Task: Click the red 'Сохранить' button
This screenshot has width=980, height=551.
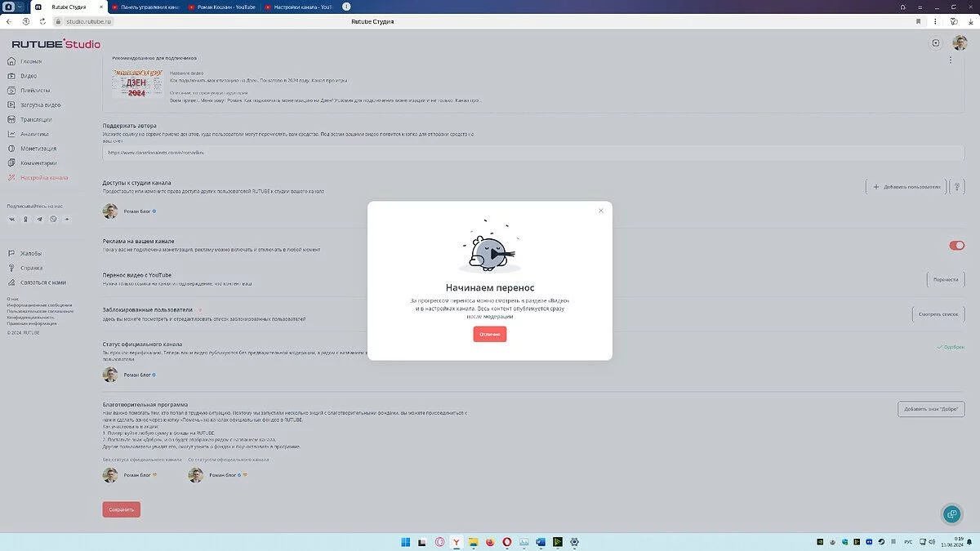Action: (122, 509)
